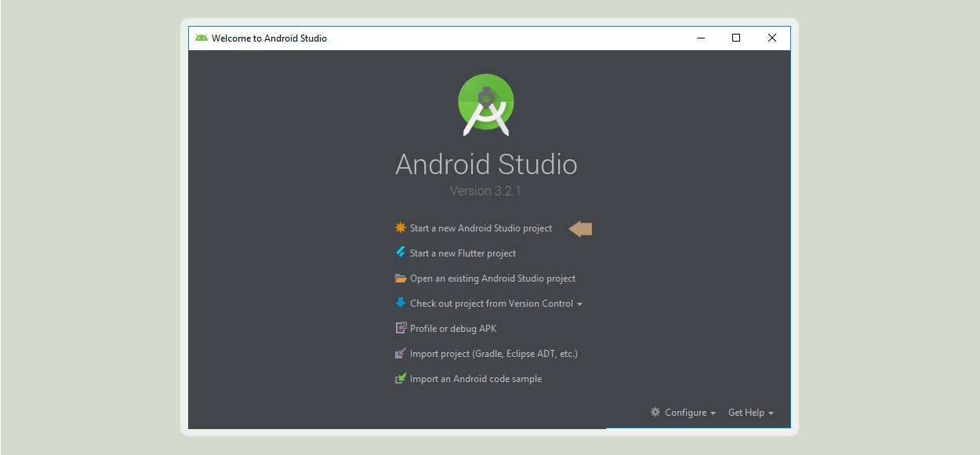Click the Configure gear icon
This screenshot has width=980, height=455.
point(655,412)
